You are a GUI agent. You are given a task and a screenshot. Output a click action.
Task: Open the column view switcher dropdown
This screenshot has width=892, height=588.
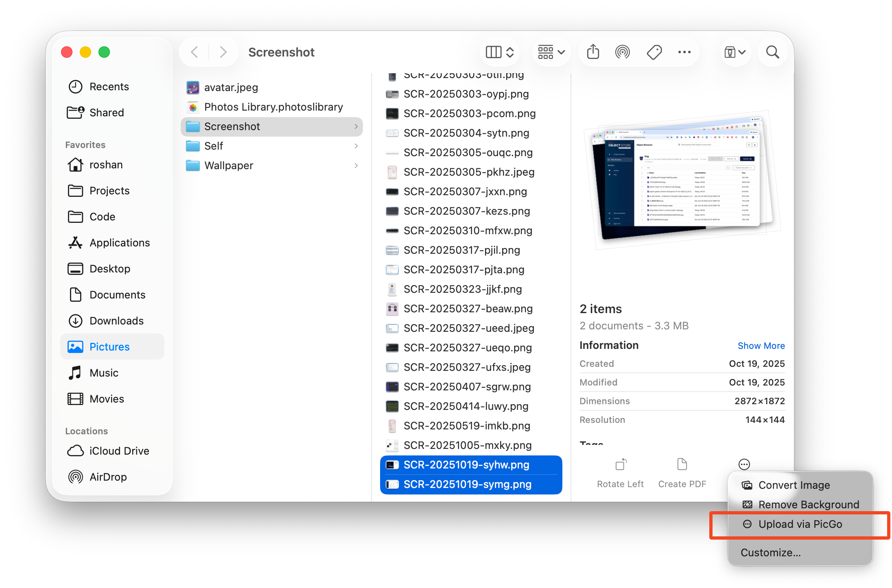(x=500, y=52)
